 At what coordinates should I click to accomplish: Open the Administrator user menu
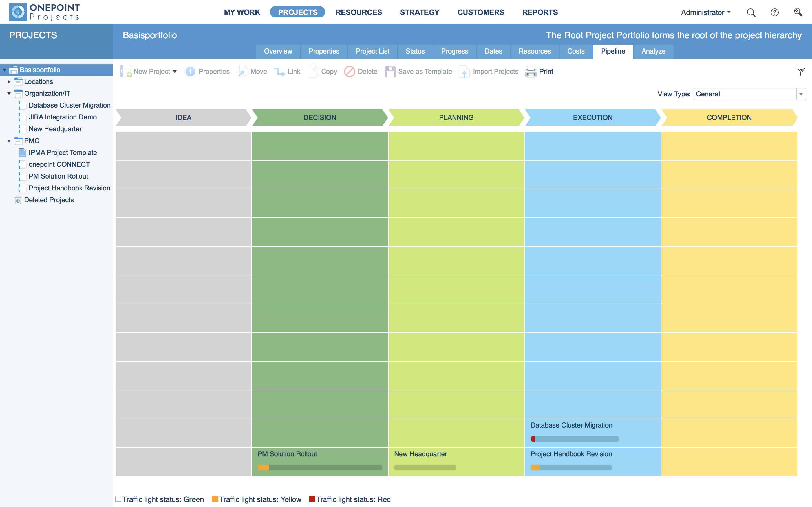pos(705,12)
